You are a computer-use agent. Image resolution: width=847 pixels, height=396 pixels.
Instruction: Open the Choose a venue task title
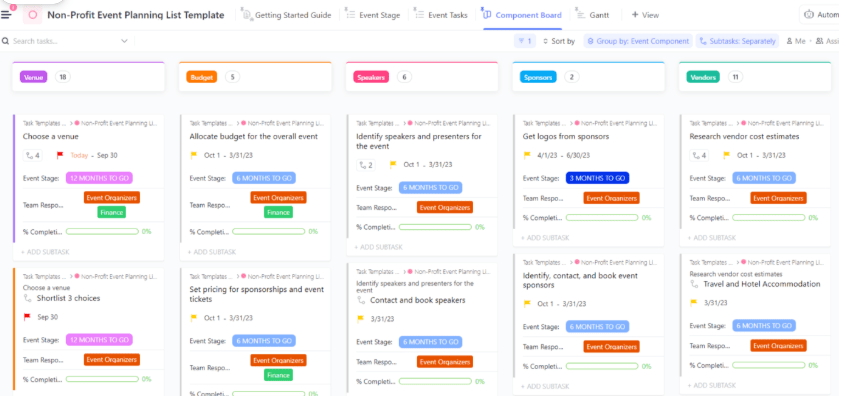tap(51, 137)
